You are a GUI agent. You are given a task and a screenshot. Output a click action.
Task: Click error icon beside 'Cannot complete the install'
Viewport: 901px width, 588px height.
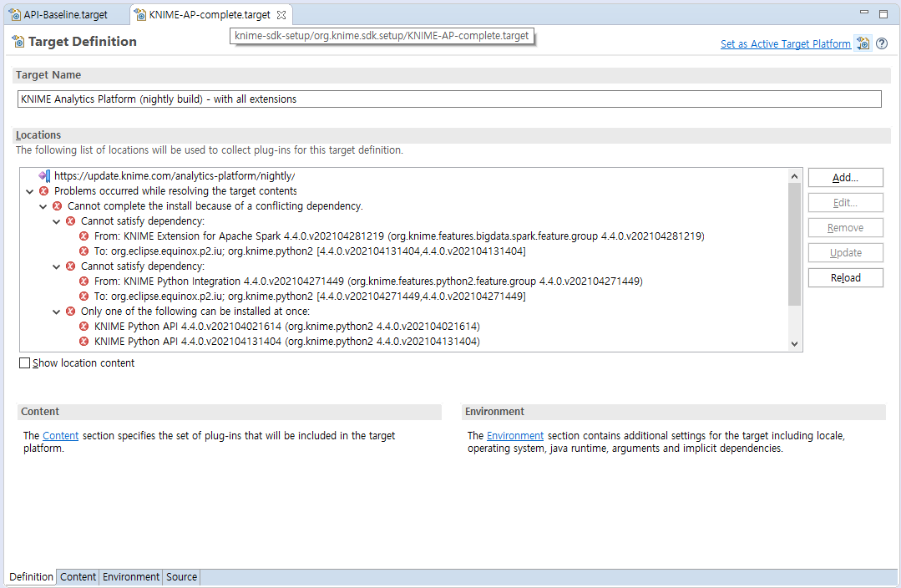[57, 205]
